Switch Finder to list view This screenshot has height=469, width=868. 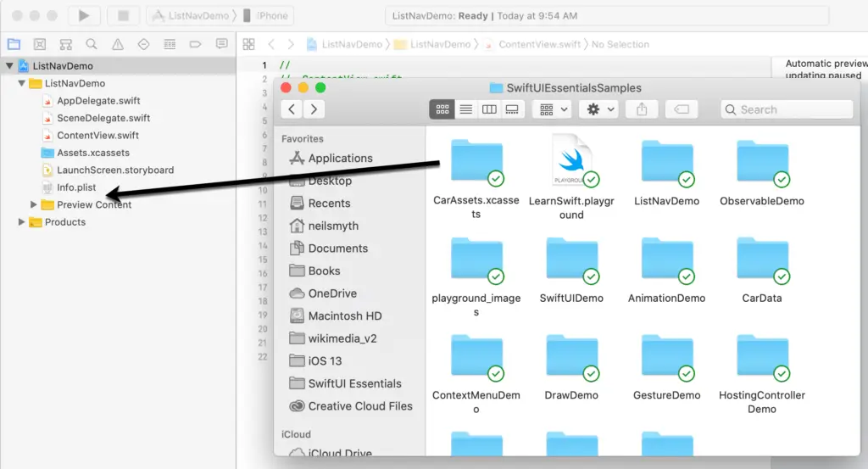tap(465, 109)
